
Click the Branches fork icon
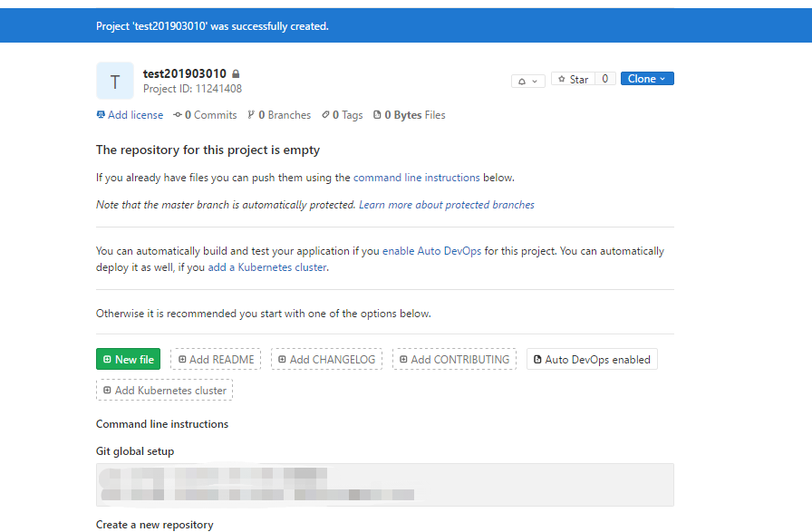pos(251,115)
